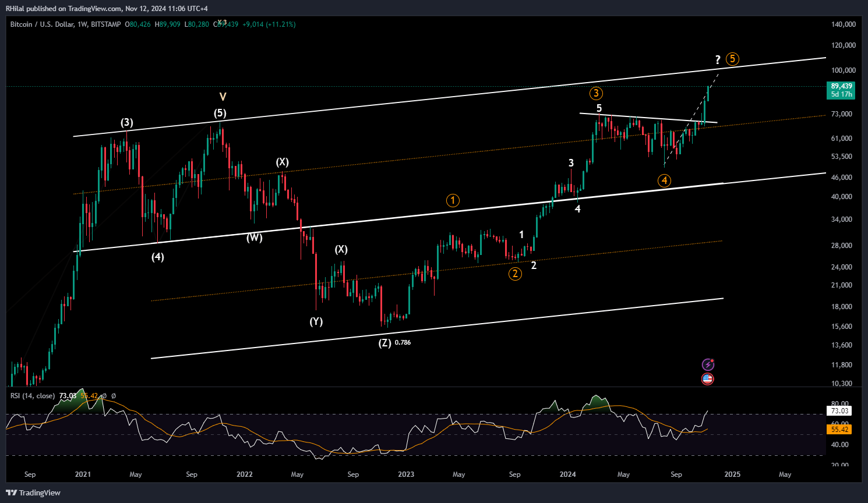
Task: Click the RSI (14, close) indicator label
Action: [x=33, y=396]
